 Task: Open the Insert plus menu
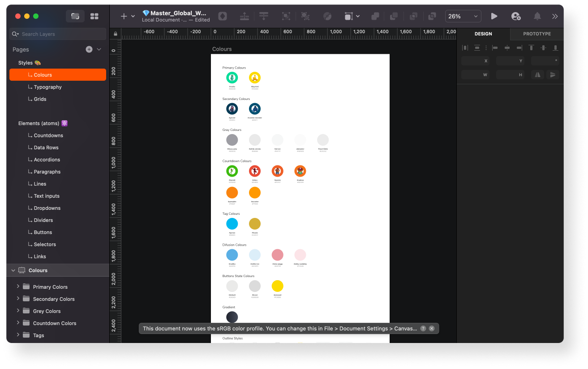pos(124,16)
